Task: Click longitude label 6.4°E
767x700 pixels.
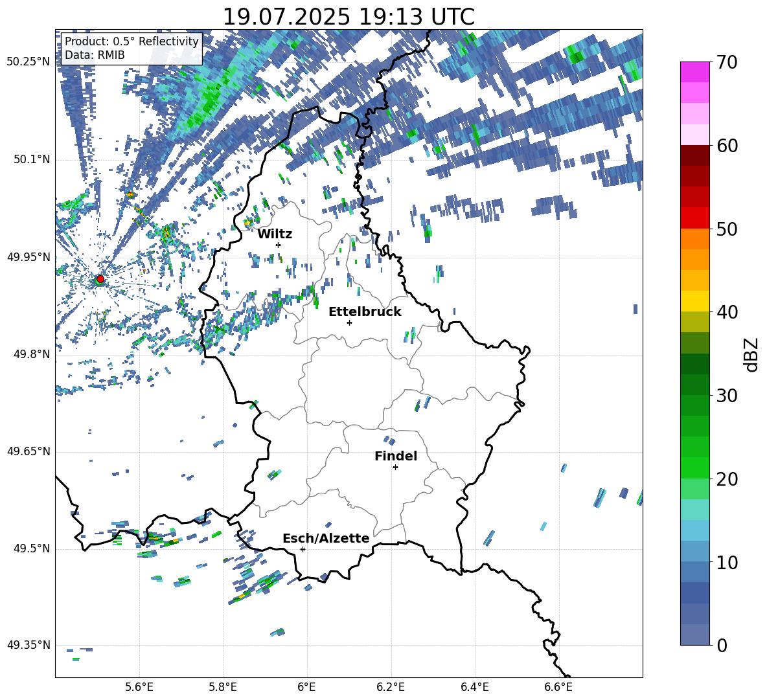Action: pyautogui.click(x=474, y=687)
